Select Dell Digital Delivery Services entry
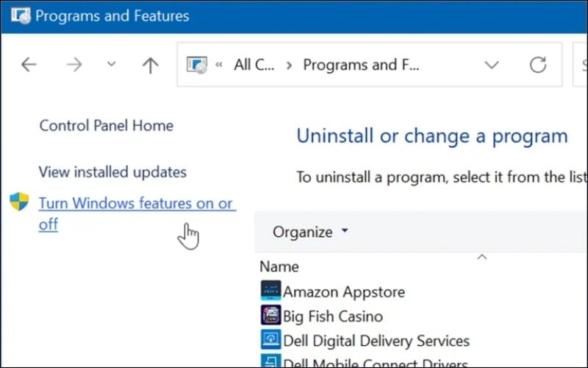This screenshot has height=368, width=588. point(376,341)
